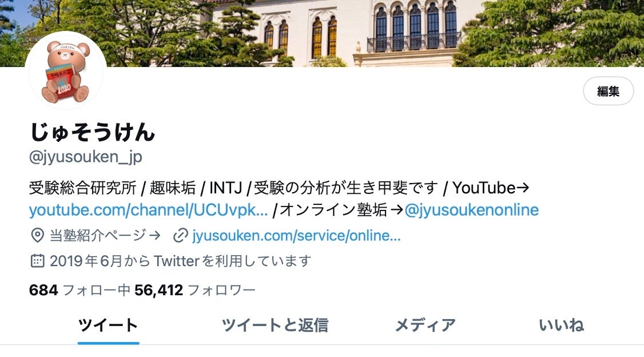
Task: Click the location pin icon
Action: pos(37,235)
